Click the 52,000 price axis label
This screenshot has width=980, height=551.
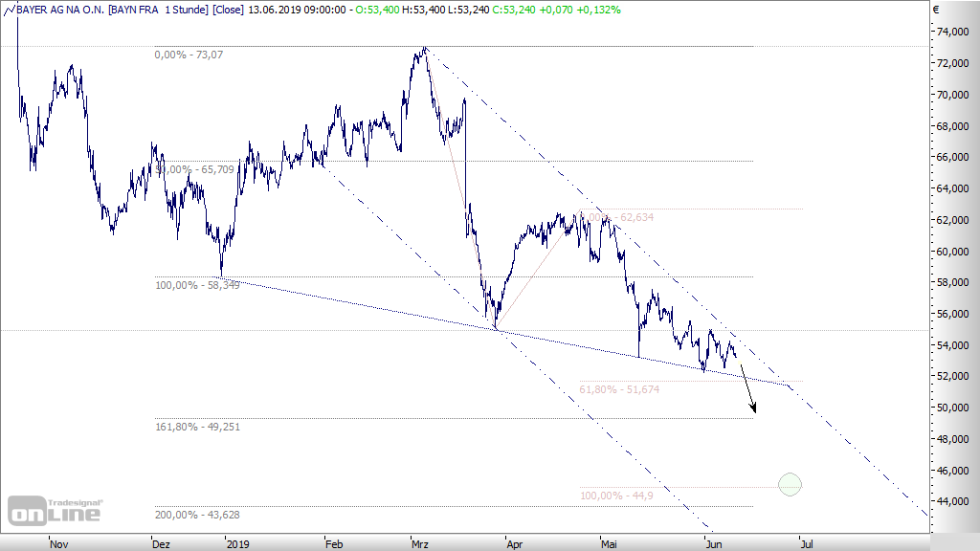tap(952, 376)
